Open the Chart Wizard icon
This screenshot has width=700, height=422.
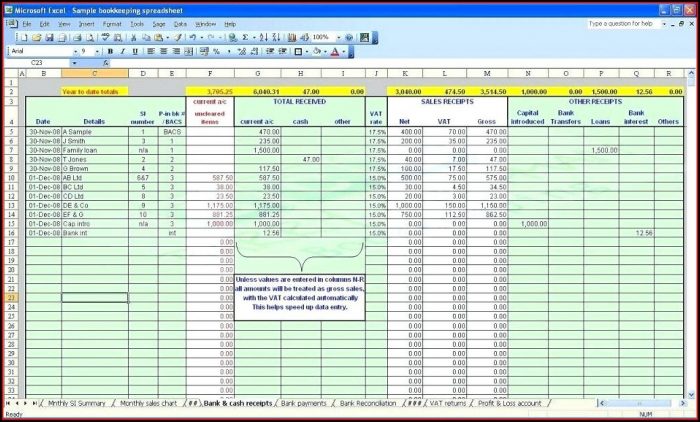tap(292, 38)
